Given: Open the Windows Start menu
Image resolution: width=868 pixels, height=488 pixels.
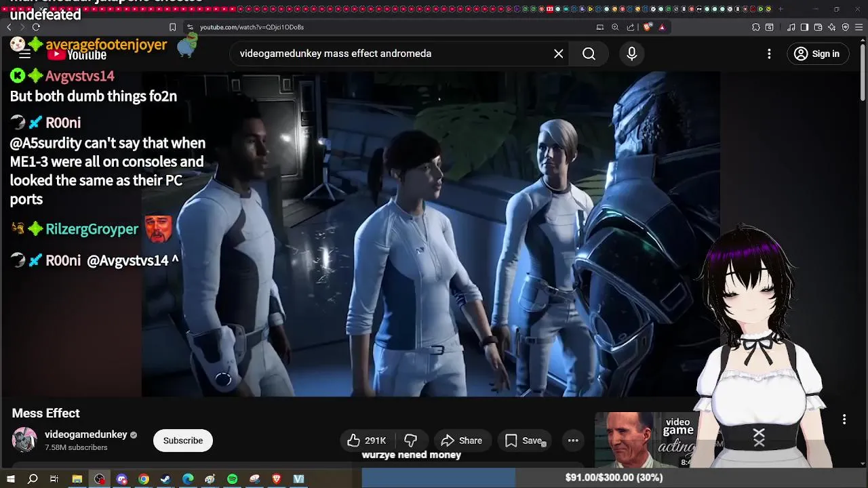Looking at the screenshot, I should [10, 479].
